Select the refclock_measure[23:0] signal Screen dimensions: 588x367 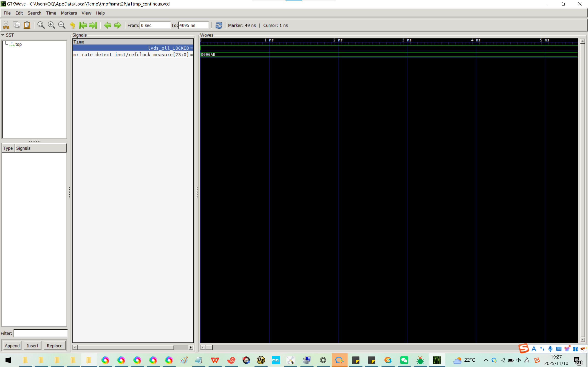tap(131, 55)
